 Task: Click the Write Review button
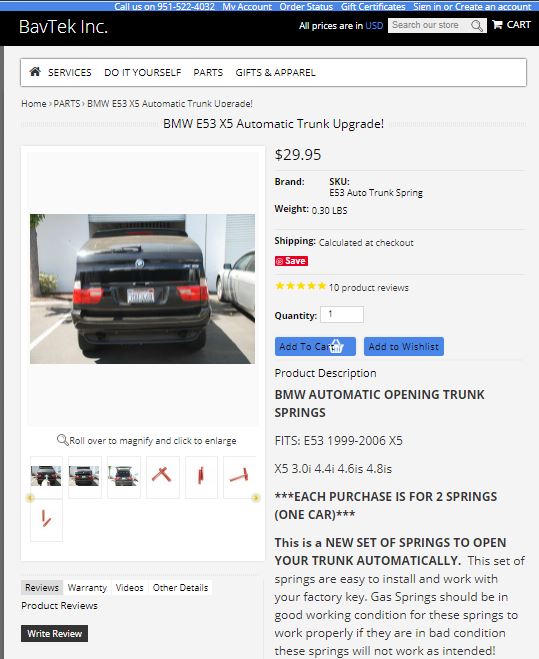click(x=54, y=633)
